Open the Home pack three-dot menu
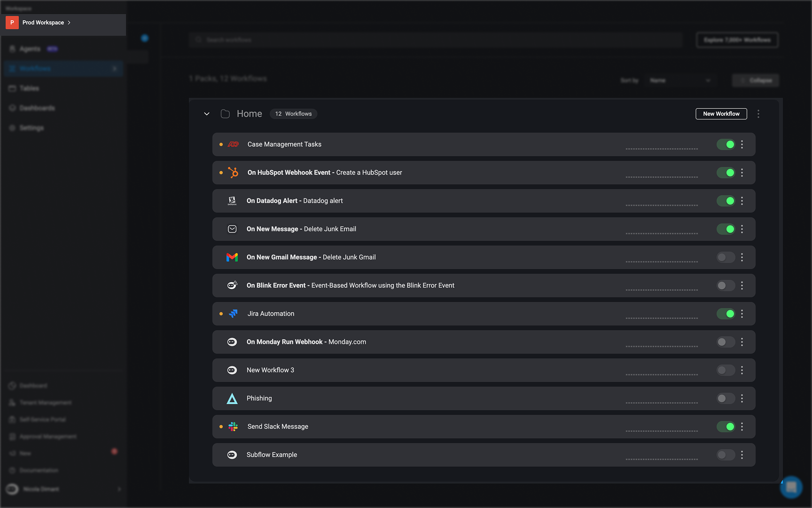The width and height of the screenshot is (812, 508). coord(758,114)
